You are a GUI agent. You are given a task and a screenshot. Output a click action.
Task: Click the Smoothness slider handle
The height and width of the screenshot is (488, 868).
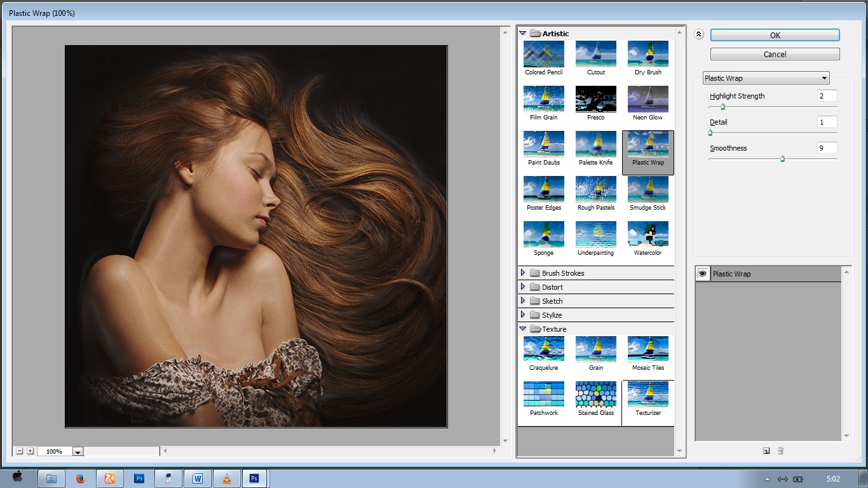click(x=782, y=159)
